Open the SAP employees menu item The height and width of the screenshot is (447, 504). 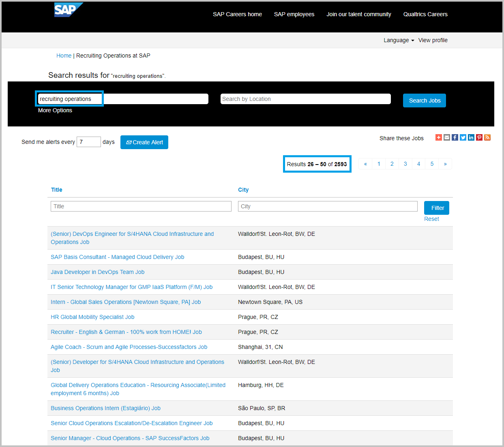294,14
